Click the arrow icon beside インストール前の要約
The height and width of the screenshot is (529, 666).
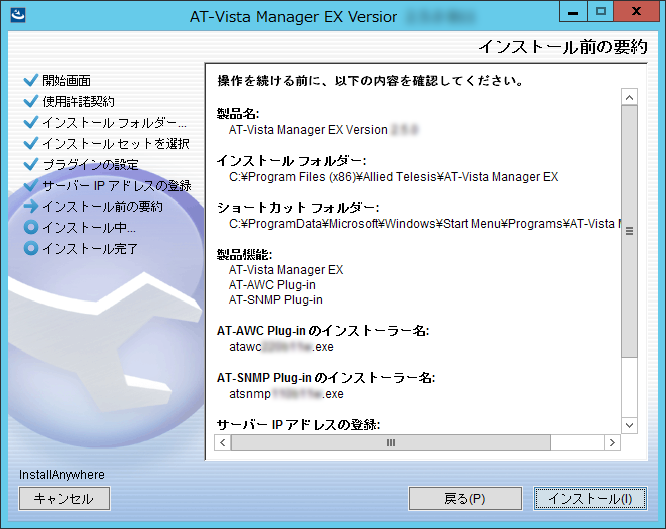pyautogui.click(x=31, y=207)
